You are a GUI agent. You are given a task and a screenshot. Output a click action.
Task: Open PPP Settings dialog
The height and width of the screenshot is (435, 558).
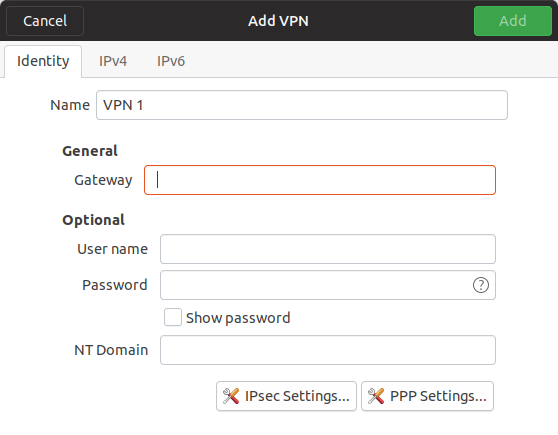click(427, 396)
